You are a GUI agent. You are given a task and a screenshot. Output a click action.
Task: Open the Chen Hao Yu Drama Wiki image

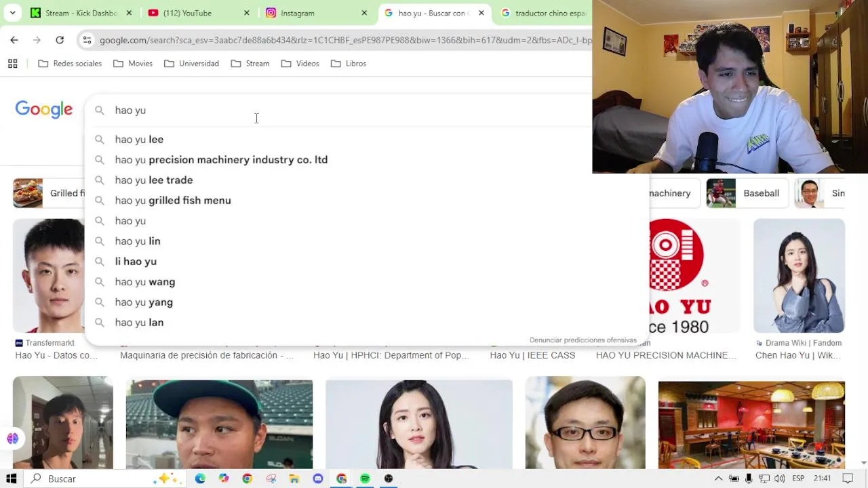pyautogui.click(x=799, y=276)
